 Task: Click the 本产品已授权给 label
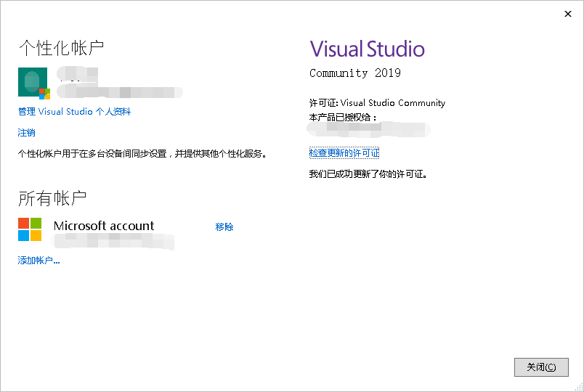coord(343,118)
